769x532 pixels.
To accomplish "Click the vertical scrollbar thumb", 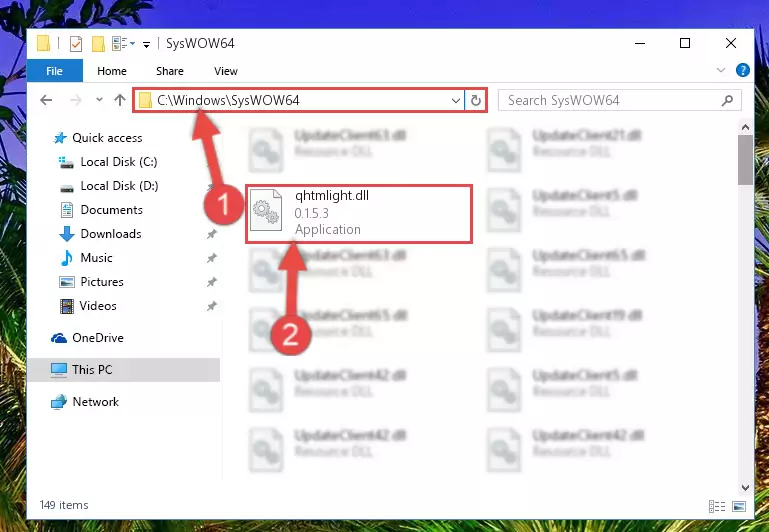I will coord(745,160).
